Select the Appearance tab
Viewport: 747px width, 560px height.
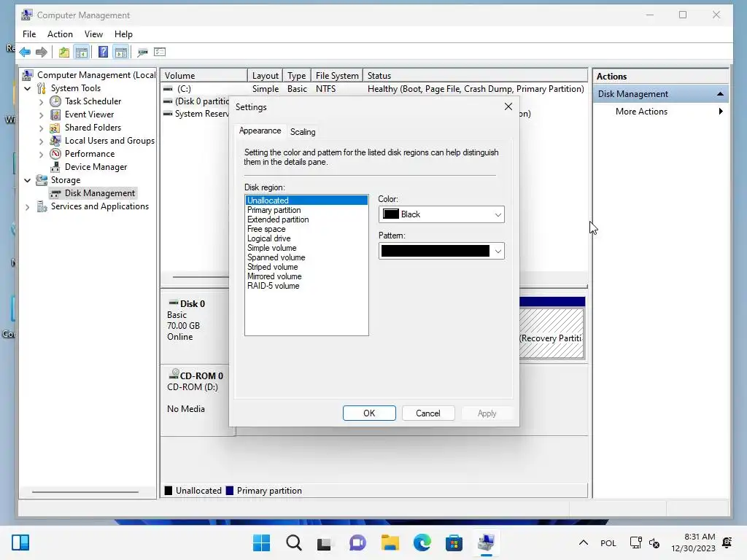click(260, 131)
